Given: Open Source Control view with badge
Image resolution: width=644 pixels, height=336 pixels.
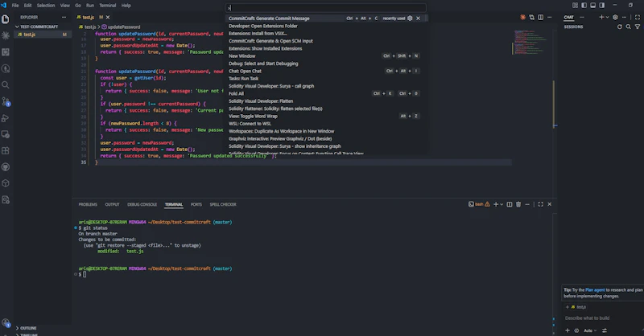Looking at the screenshot, I should [x=6, y=101].
